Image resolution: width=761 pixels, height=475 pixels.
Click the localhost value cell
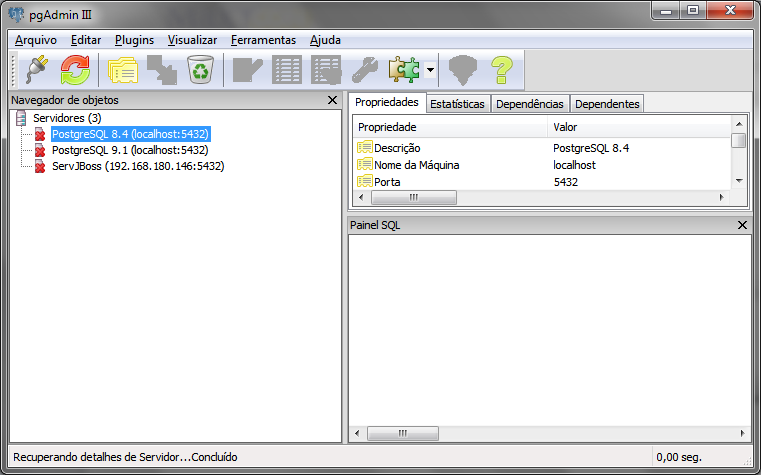click(x=574, y=165)
